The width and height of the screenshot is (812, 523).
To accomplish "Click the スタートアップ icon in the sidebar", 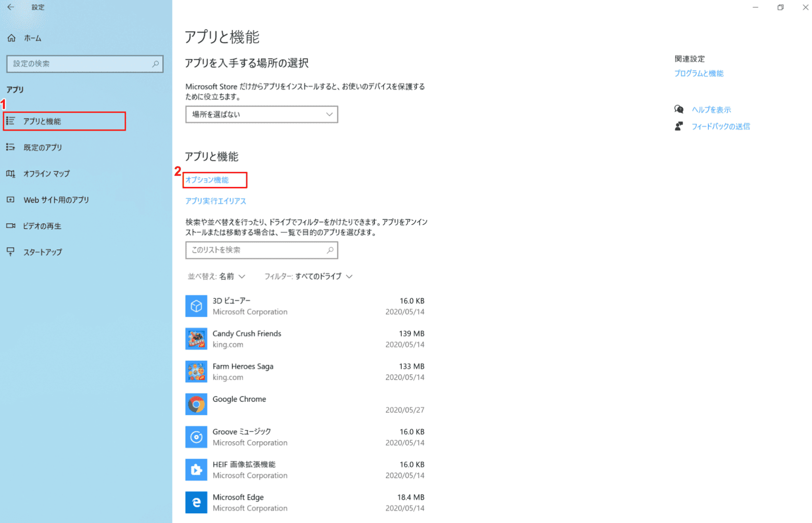I will (11, 252).
